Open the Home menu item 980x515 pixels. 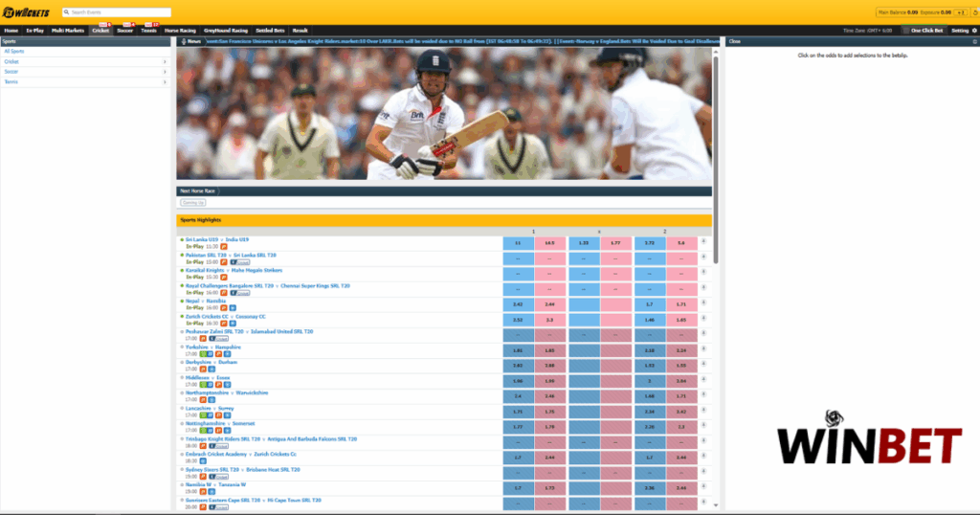pyautogui.click(x=11, y=30)
